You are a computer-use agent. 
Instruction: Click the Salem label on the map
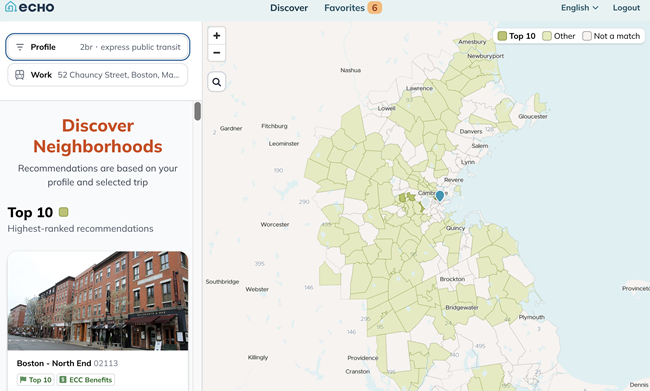pyautogui.click(x=480, y=146)
